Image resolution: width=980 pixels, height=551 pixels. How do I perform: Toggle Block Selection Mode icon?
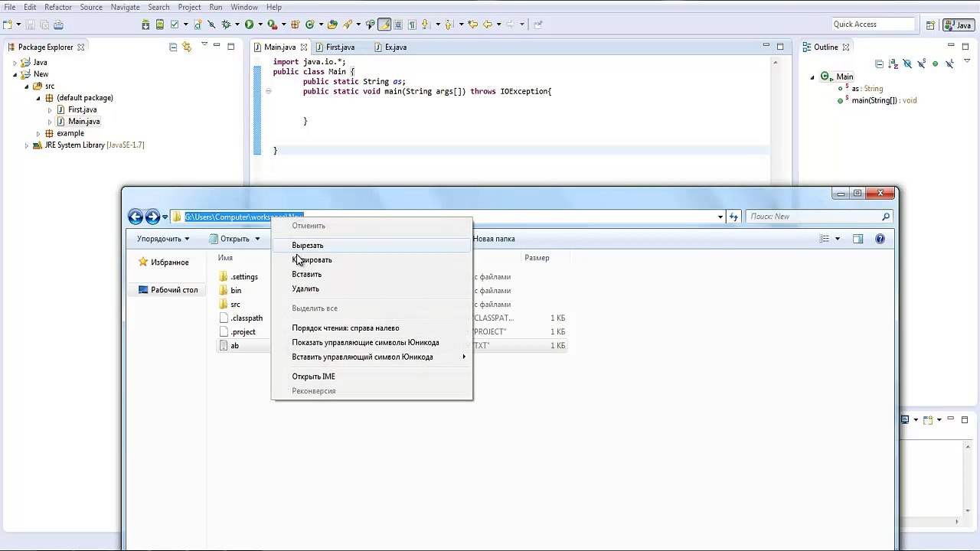tap(398, 24)
